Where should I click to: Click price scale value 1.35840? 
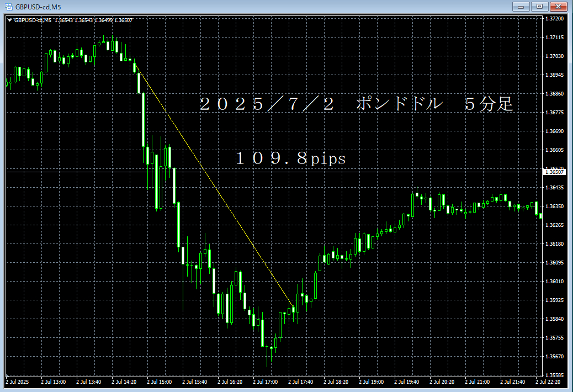[554, 319]
